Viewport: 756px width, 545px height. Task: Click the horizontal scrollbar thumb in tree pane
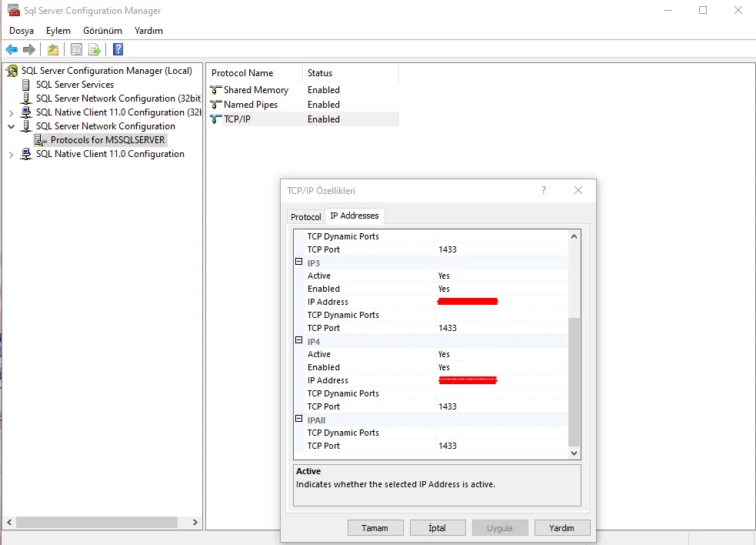point(96,523)
